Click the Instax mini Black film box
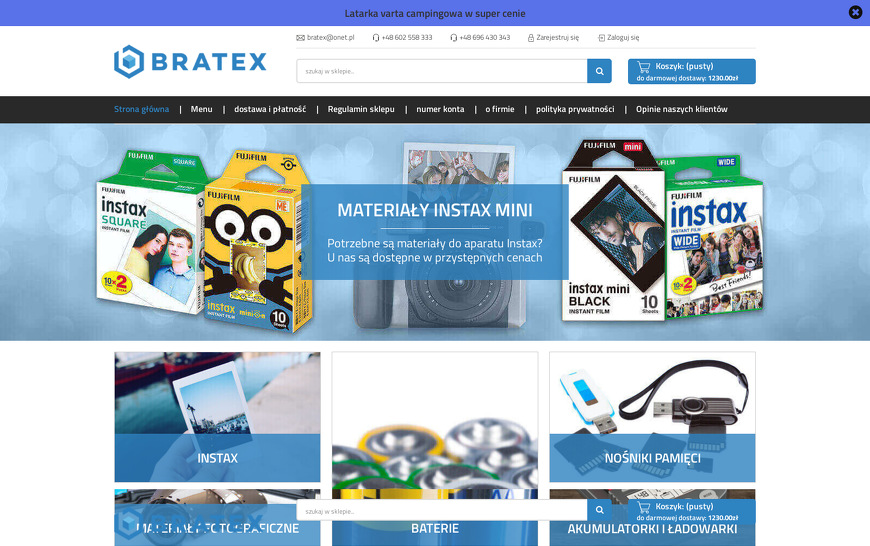Image resolution: width=870 pixels, height=546 pixels. point(613,230)
